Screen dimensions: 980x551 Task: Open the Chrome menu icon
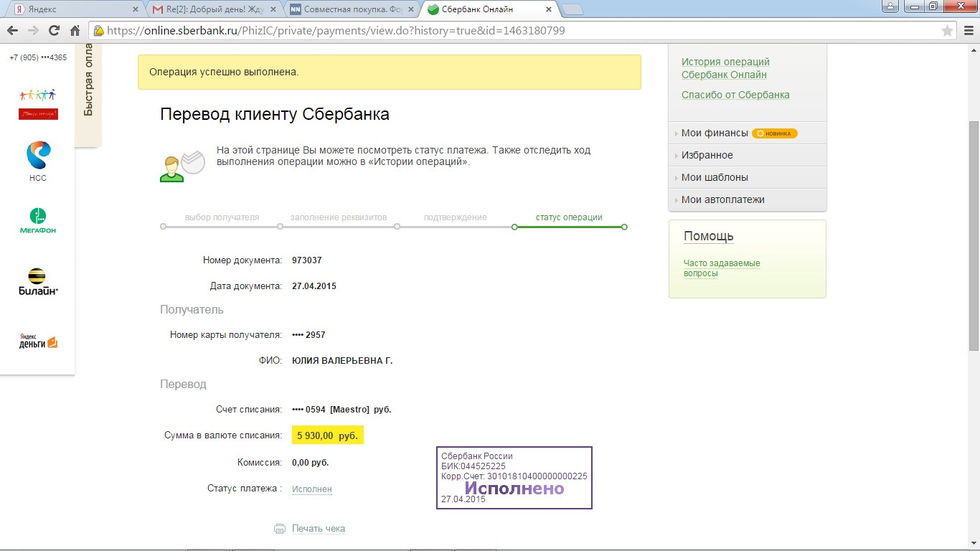tap(967, 31)
